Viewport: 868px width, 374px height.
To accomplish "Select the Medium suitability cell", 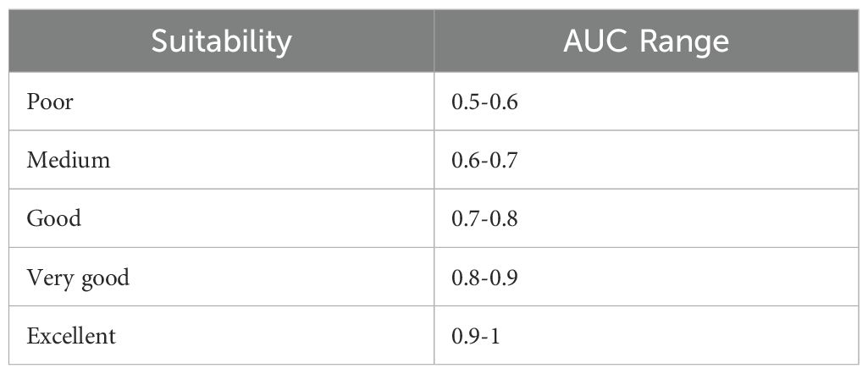I will (69, 160).
